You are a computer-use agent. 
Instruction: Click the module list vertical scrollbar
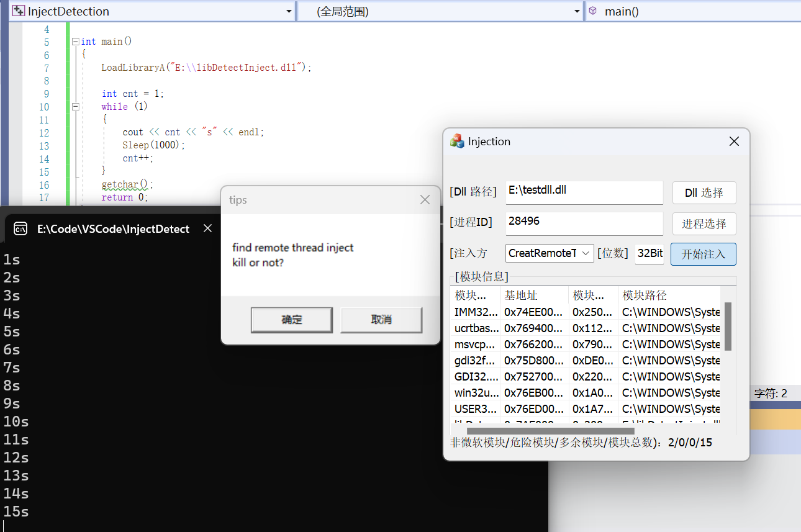728,327
